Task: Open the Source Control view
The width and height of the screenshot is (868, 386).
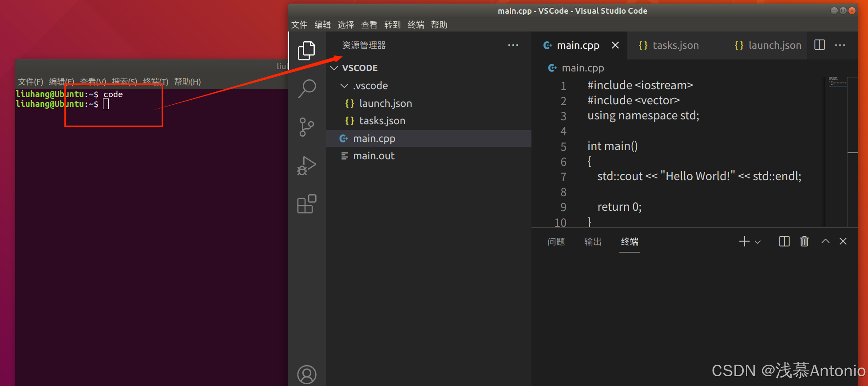Action: [306, 127]
